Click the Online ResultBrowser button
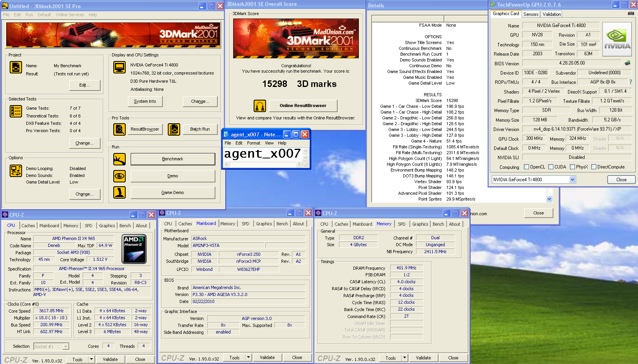Screen dimensions: 638x364 tap(303, 105)
